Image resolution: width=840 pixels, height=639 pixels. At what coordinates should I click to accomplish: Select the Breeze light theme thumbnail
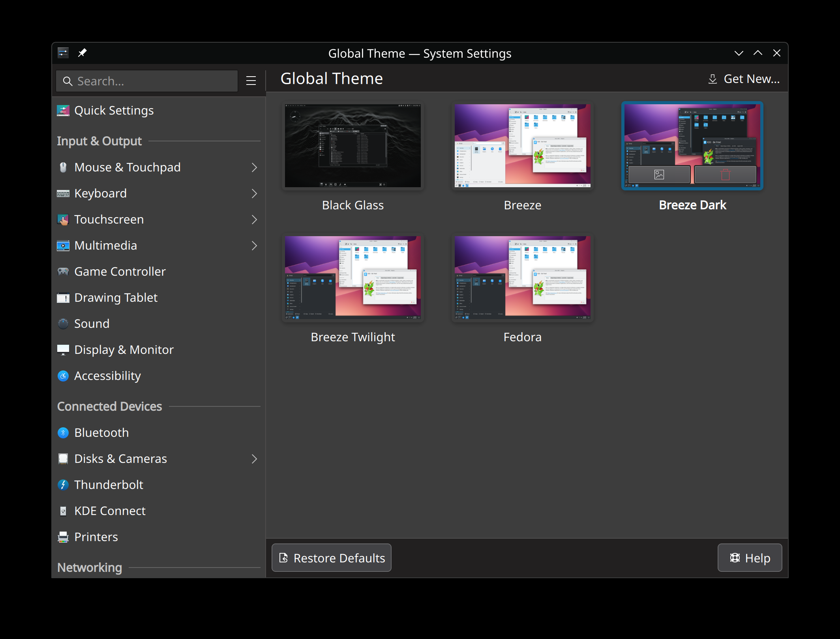point(523,146)
